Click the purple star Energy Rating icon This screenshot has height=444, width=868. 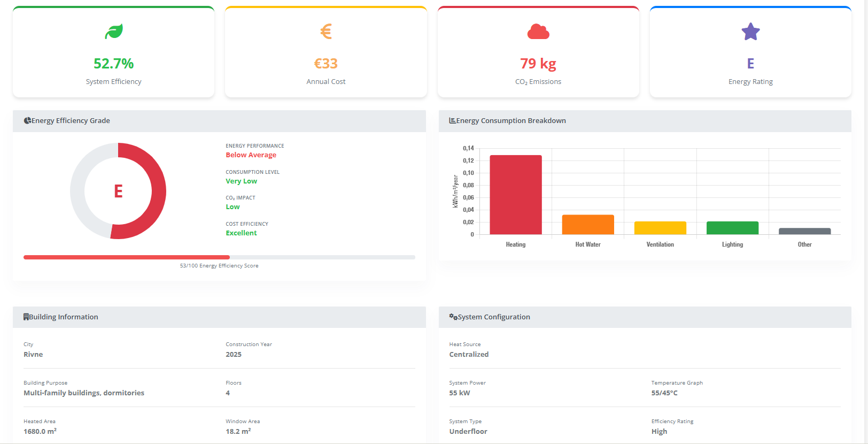click(750, 32)
